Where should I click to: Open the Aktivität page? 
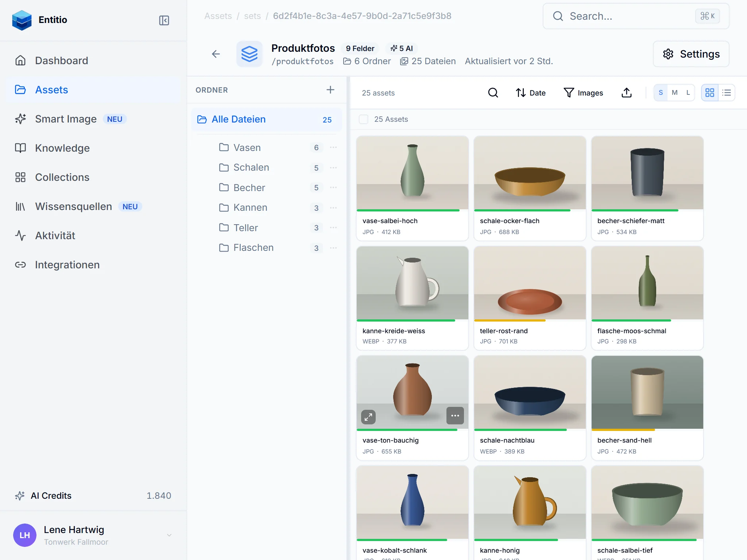(x=93, y=236)
